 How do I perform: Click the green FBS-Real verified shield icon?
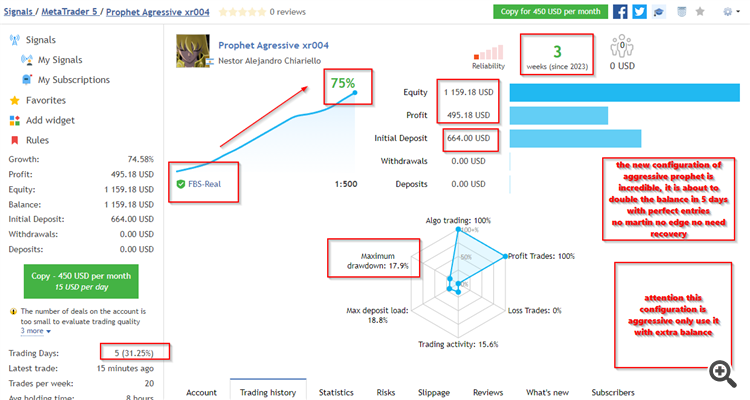(181, 184)
